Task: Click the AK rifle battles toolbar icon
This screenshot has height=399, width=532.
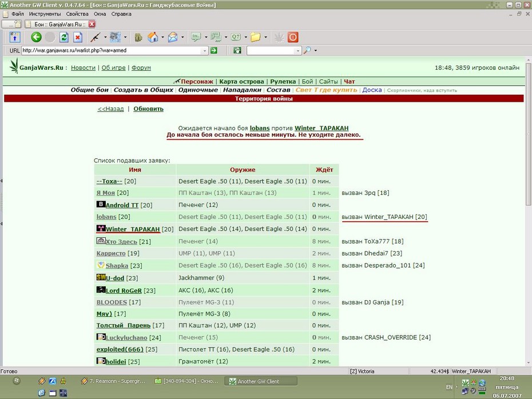Action: click(96, 37)
